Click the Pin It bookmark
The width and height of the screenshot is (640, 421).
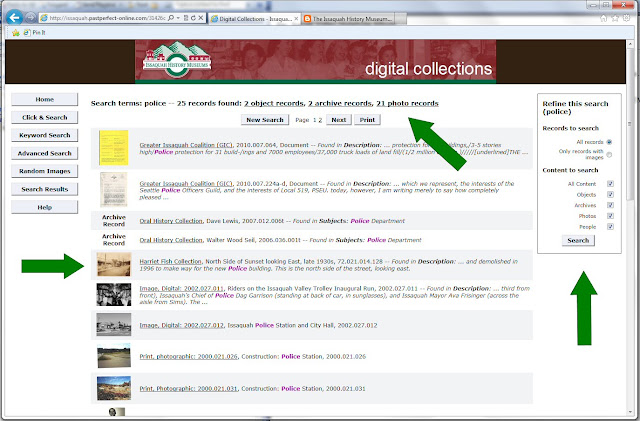click(34, 33)
